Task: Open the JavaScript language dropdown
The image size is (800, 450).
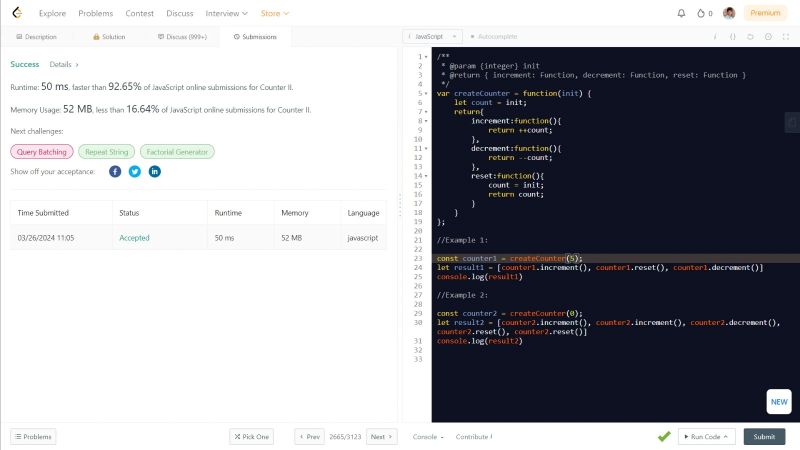Action: [431, 36]
